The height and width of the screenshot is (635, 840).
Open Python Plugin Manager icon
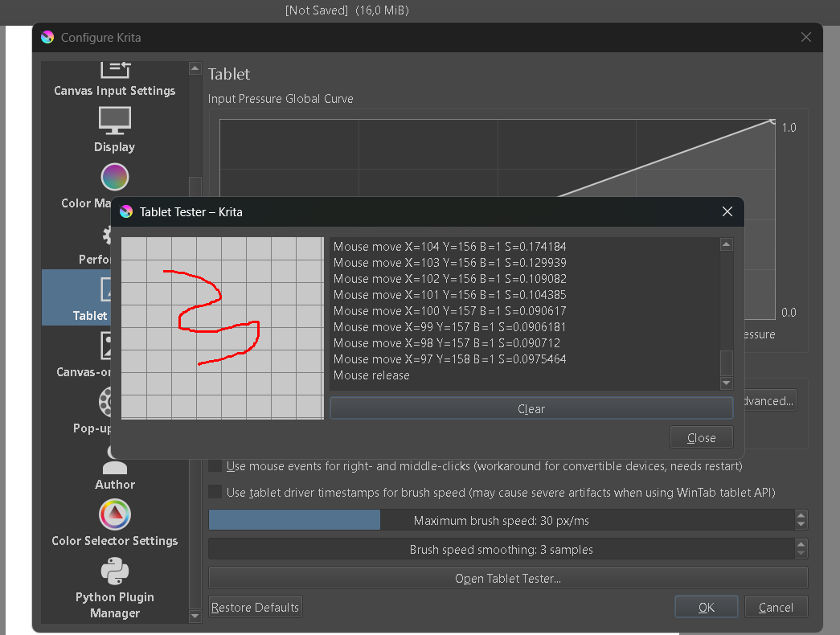tap(115, 571)
